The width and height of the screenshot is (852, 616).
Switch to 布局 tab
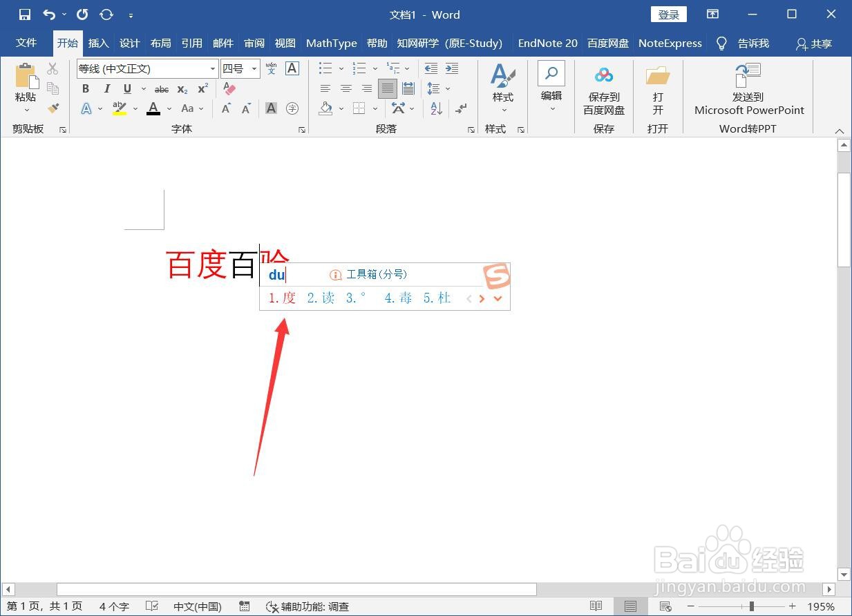161,43
